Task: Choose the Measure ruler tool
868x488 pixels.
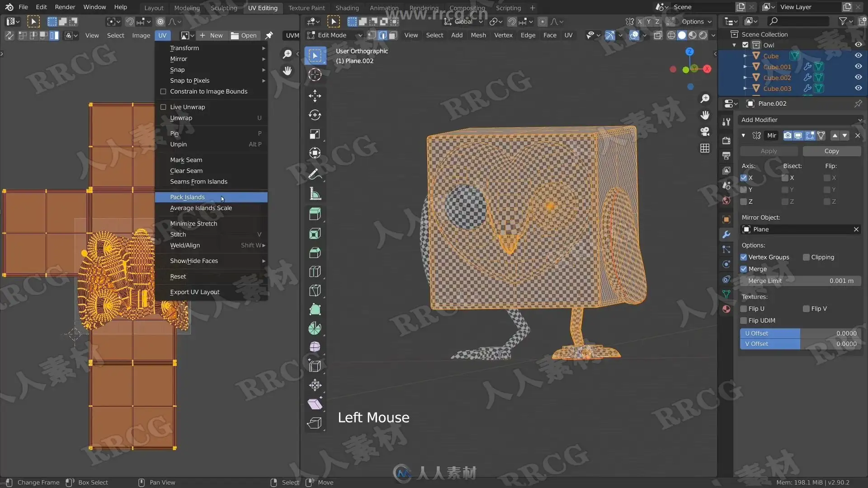Action: [315, 194]
